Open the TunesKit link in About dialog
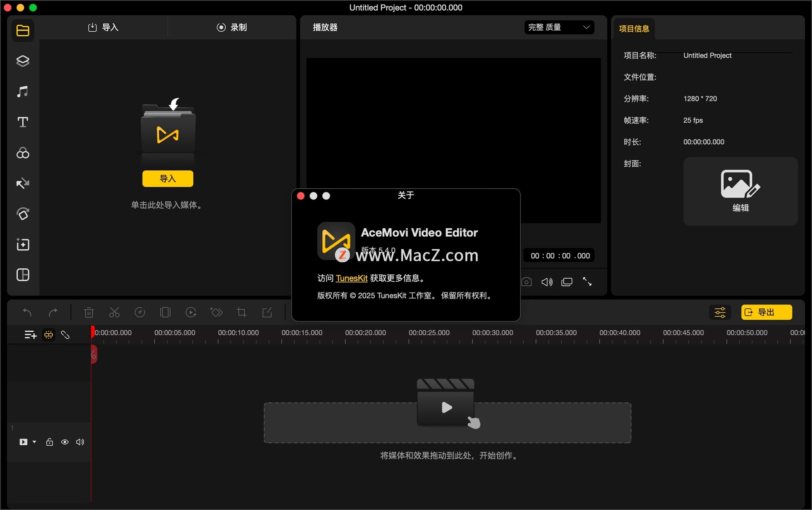Image resolution: width=812 pixels, height=510 pixels. tap(351, 278)
